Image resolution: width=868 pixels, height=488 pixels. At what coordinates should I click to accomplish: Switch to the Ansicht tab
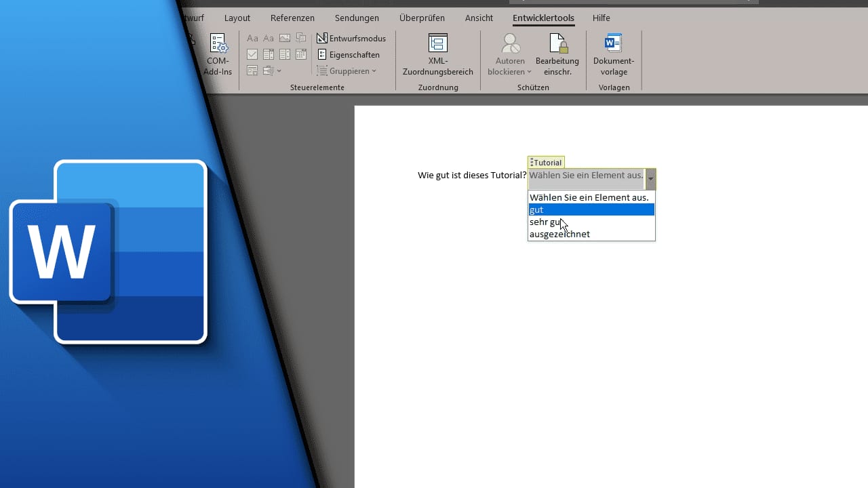coord(479,18)
